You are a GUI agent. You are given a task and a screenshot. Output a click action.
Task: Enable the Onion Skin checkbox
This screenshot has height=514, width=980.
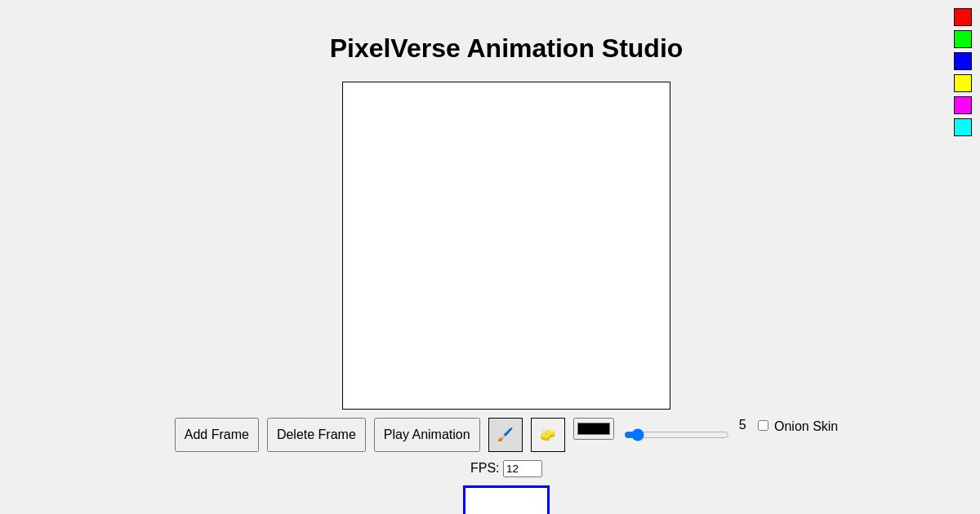[763, 425]
